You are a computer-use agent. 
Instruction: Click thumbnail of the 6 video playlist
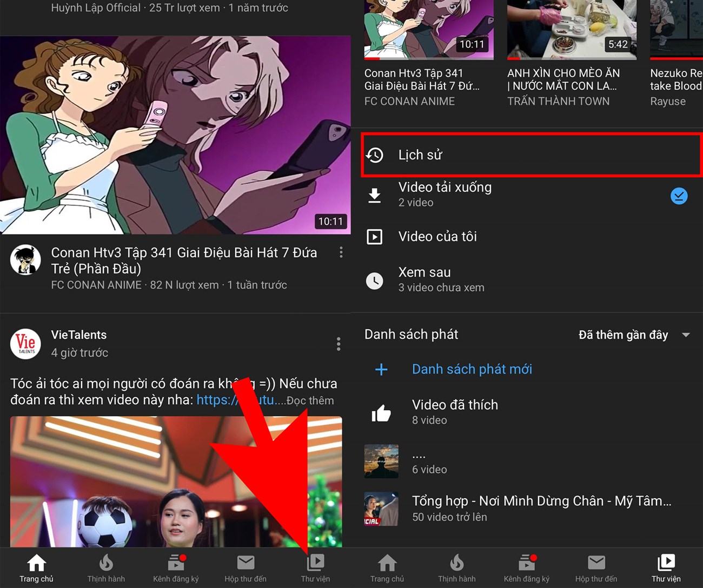pos(381,462)
